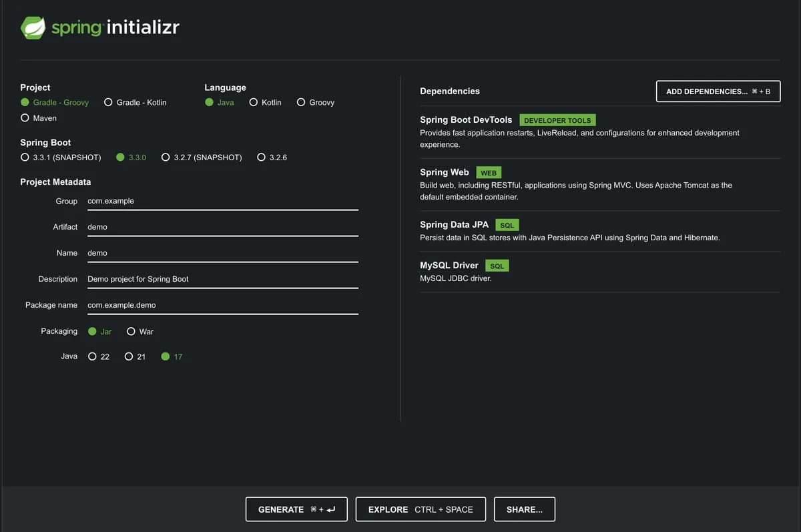
Task: Set packaging to War
Action: click(140, 331)
